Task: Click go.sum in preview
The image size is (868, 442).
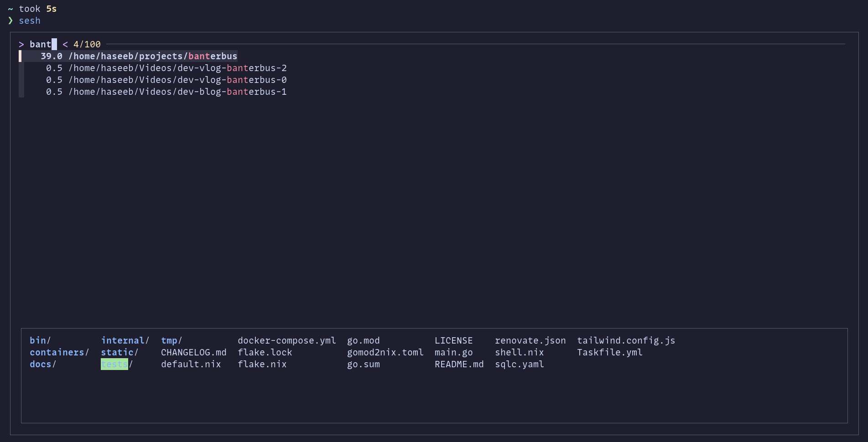Action: click(x=364, y=364)
